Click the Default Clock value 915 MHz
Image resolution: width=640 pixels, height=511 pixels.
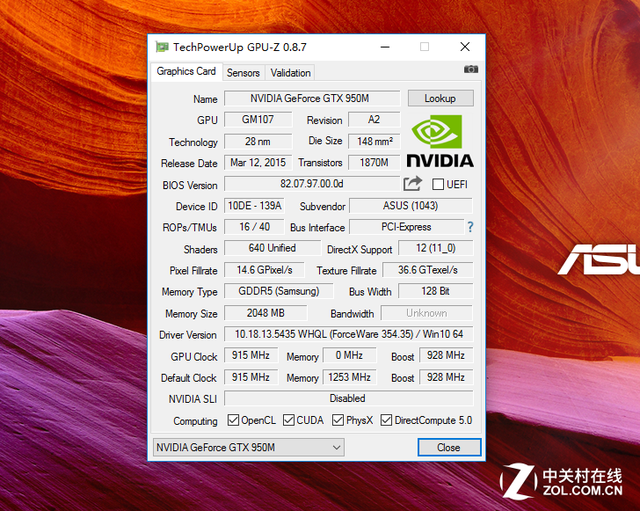click(x=251, y=377)
